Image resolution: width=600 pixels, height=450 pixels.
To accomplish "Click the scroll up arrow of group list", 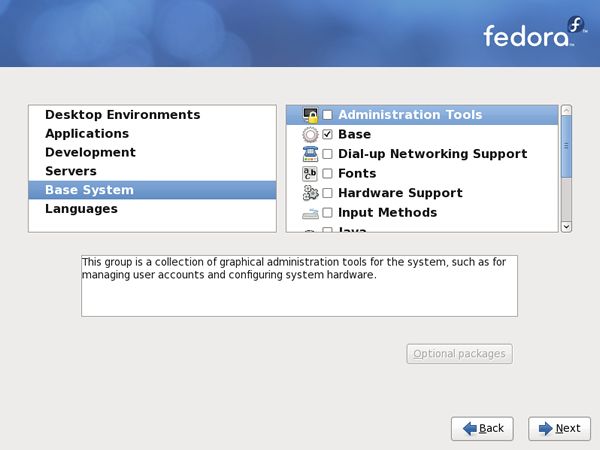I will (566, 111).
